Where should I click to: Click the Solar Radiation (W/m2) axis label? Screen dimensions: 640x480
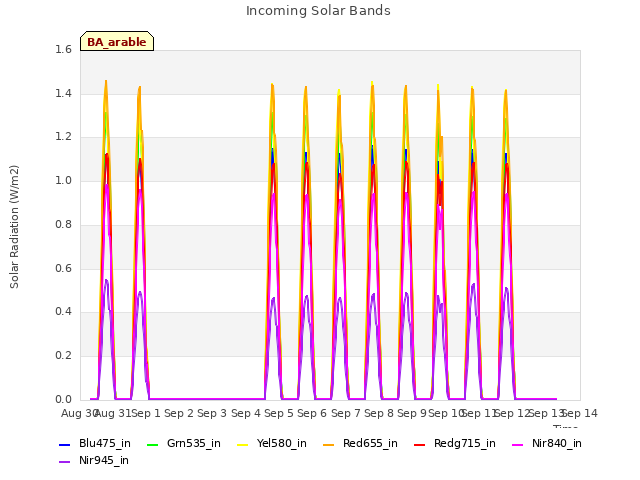(14, 227)
